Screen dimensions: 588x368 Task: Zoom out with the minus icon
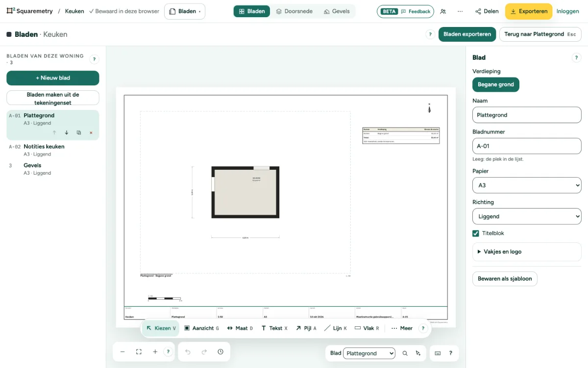coord(122,352)
